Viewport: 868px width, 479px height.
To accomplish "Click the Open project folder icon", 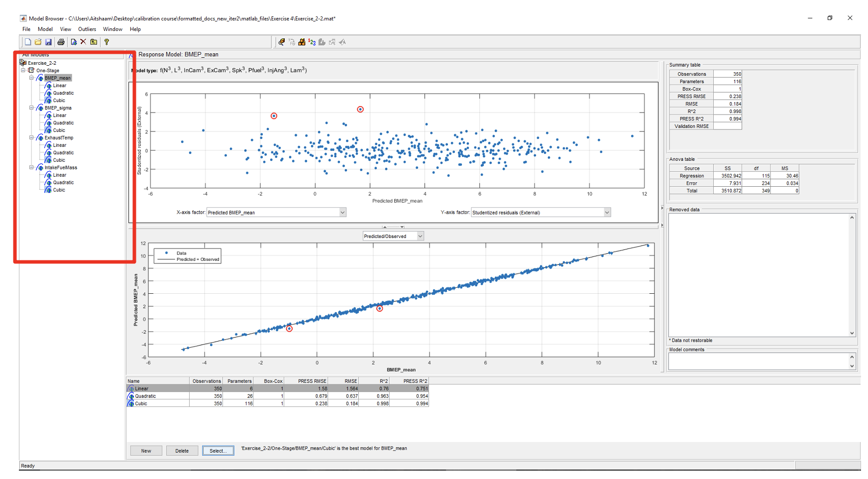I will [x=38, y=42].
